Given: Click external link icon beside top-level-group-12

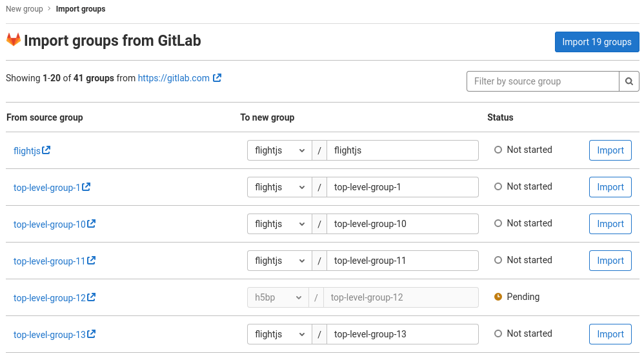Looking at the screenshot, I should point(92,297).
